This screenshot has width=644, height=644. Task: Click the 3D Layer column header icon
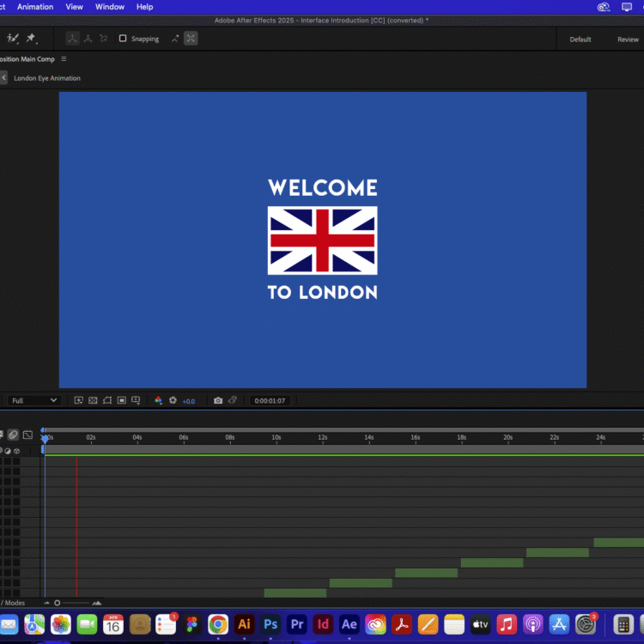click(x=17, y=451)
